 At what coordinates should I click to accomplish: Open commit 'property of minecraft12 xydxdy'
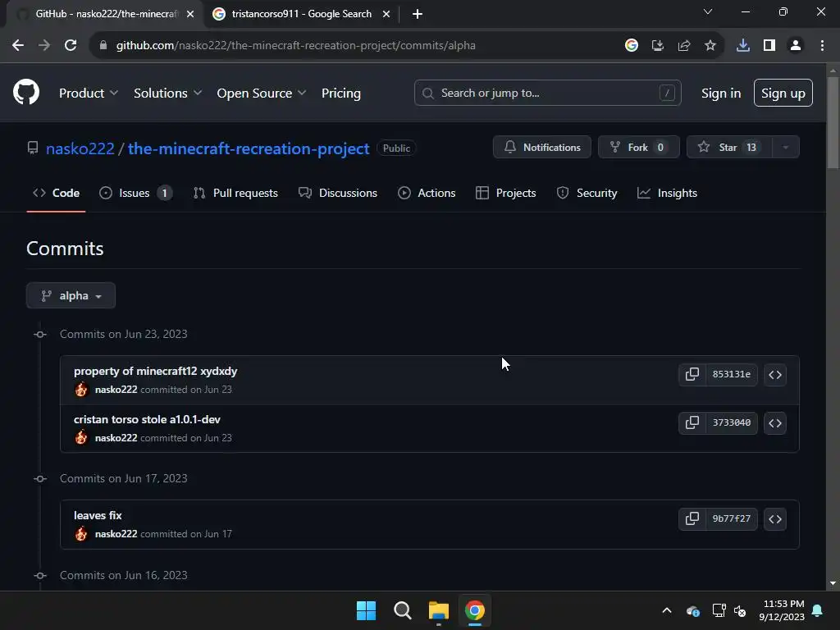[x=155, y=371]
